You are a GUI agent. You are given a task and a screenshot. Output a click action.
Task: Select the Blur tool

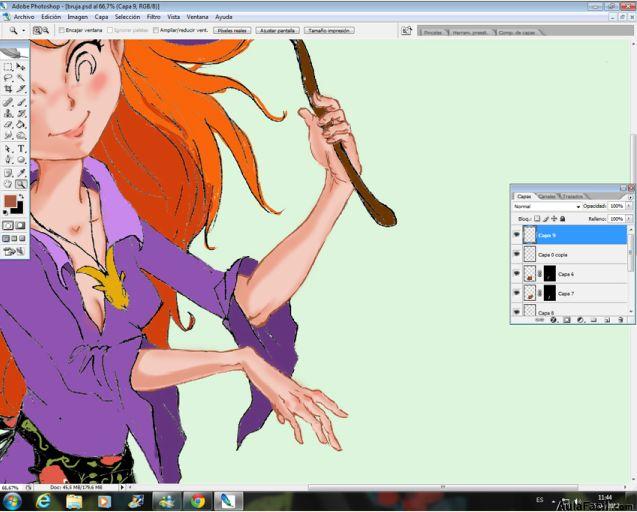point(8,135)
